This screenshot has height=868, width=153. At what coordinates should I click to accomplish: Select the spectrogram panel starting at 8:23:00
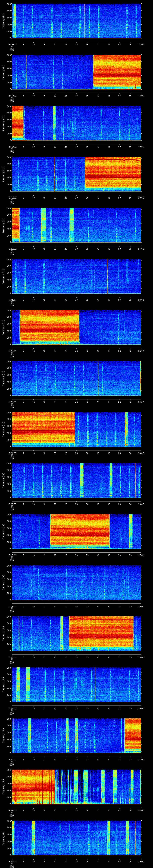76,378
